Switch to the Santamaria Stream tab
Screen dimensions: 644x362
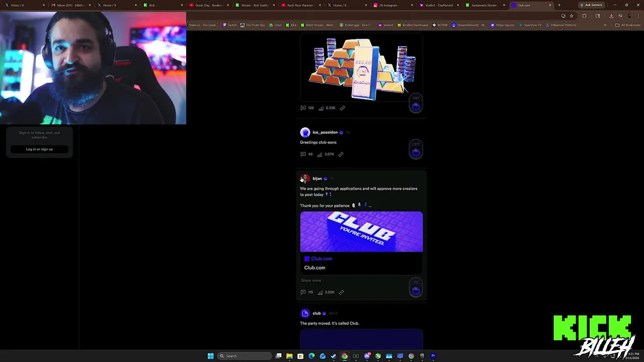(487, 5)
